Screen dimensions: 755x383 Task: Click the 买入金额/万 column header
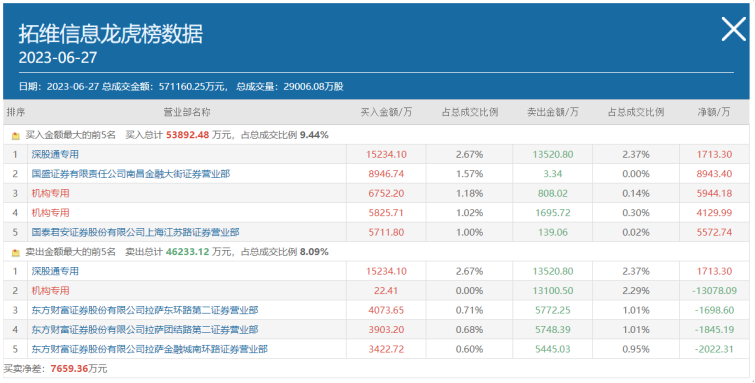[386, 112]
